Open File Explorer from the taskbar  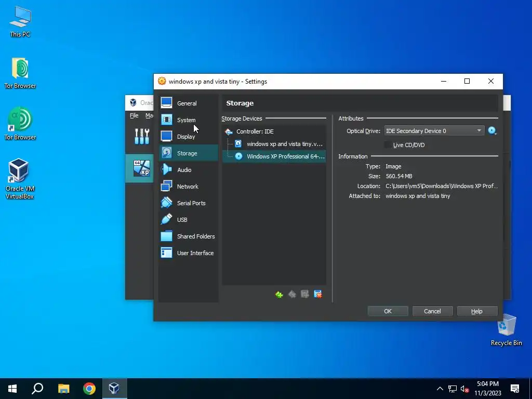pos(63,389)
